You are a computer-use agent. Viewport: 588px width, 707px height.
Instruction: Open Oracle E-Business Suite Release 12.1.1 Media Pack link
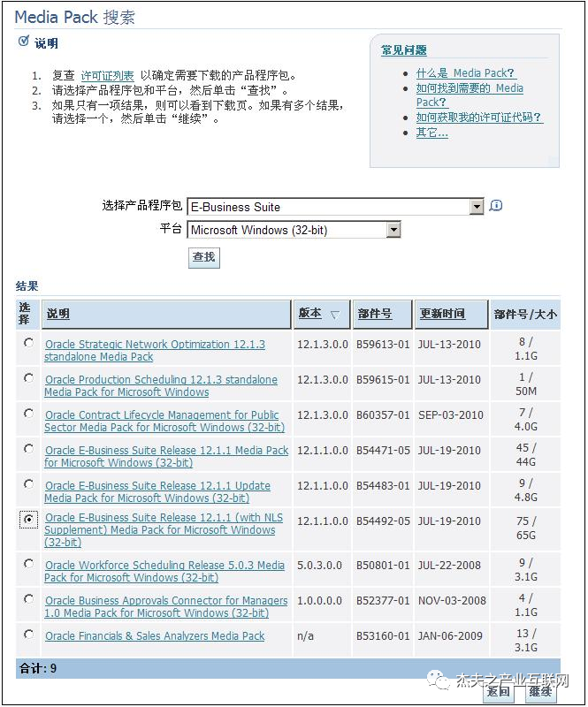(166, 456)
